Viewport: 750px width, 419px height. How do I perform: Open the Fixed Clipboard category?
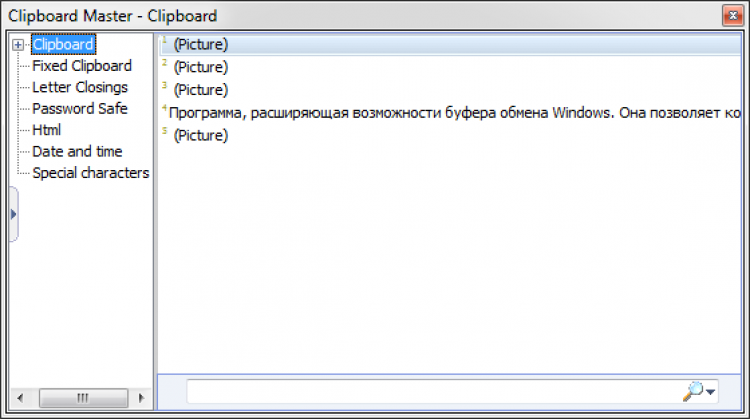81,66
